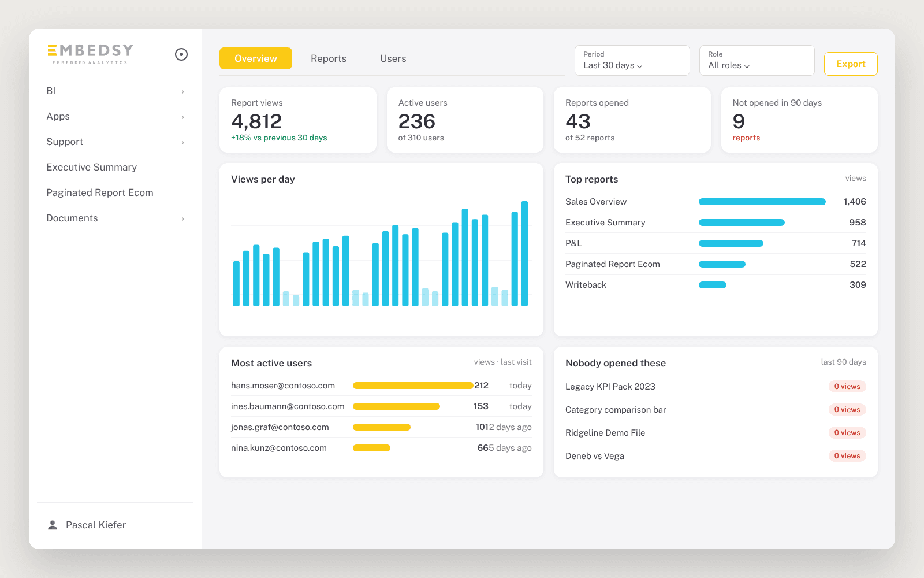The image size is (924, 578).
Task: Expand the Support sidebar section
Action: pos(115,142)
